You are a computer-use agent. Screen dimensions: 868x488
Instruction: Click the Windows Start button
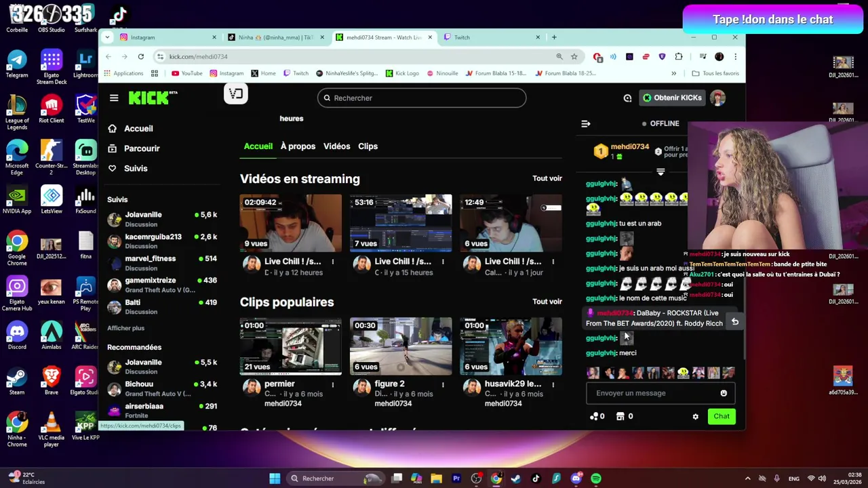pyautogui.click(x=275, y=479)
